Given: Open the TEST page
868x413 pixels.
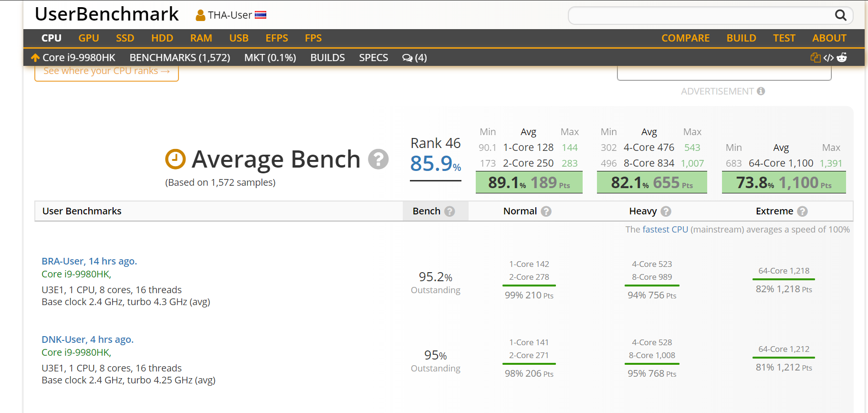Looking at the screenshot, I should click(784, 38).
